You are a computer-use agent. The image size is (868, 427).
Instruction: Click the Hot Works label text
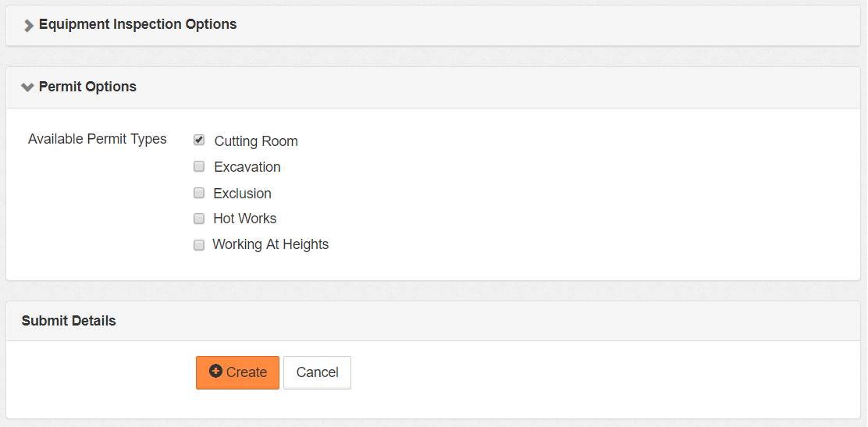click(245, 219)
